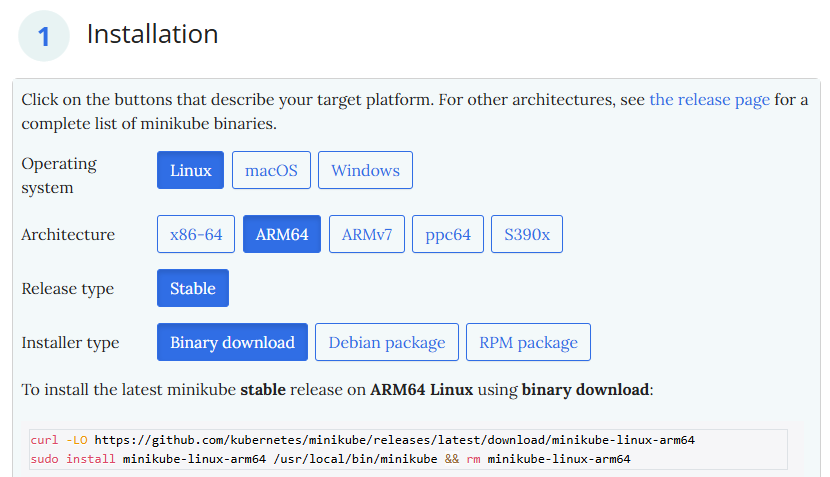Pick the x86-64 architecture
Image resolution: width=830 pixels, height=477 pixels.
pos(196,234)
